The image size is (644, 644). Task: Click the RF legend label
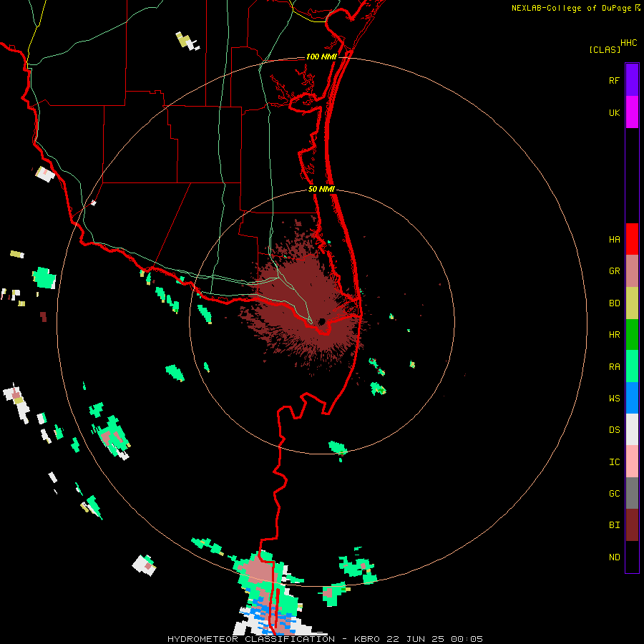click(614, 81)
